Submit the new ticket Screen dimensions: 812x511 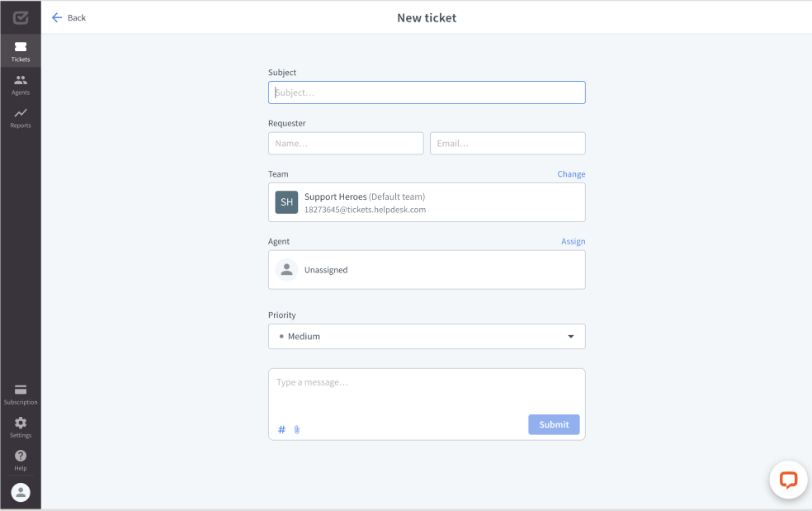point(554,424)
